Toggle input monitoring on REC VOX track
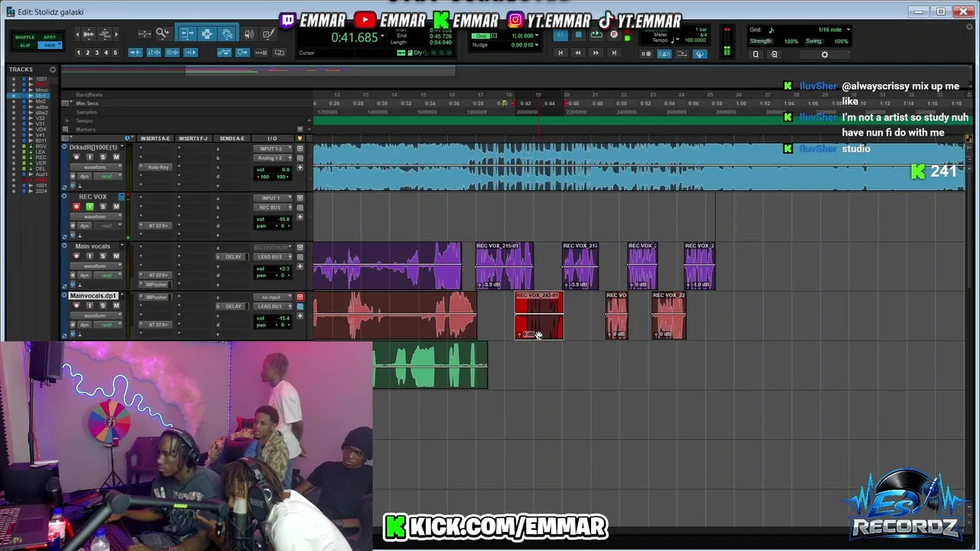Image resolution: width=980 pixels, height=551 pixels. pyautogui.click(x=90, y=207)
